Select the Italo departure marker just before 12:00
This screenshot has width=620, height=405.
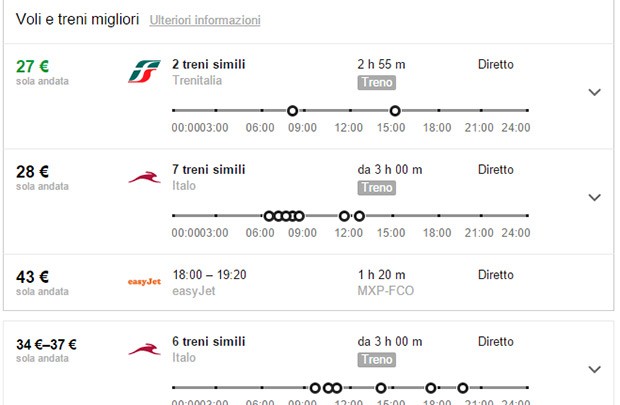344,216
